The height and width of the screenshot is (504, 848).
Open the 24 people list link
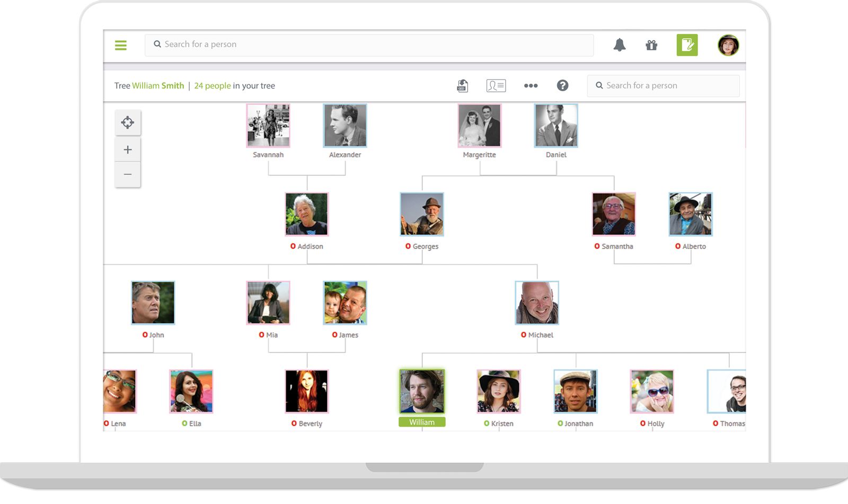(x=211, y=85)
